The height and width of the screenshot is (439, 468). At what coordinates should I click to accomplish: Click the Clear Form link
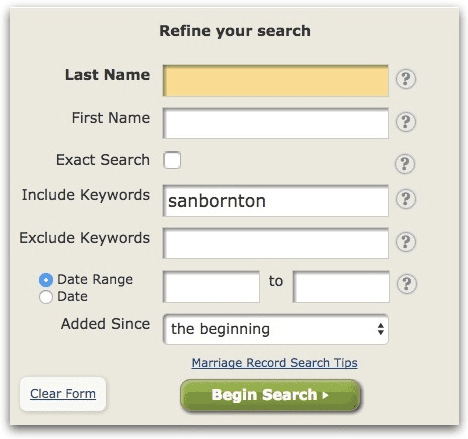point(63,394)
